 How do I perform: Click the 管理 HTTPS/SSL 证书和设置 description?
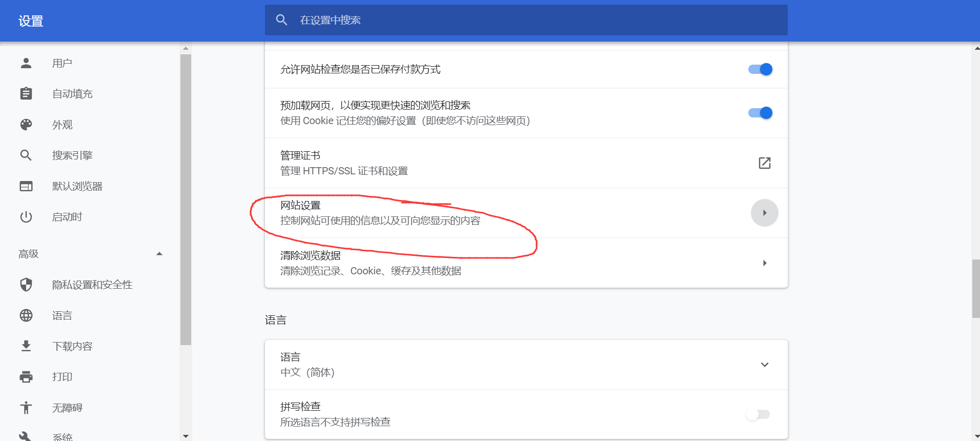coord(344,171)
